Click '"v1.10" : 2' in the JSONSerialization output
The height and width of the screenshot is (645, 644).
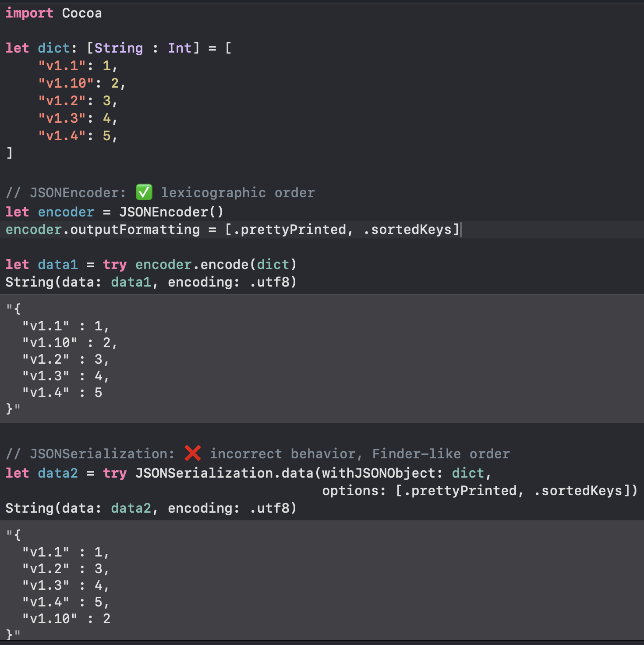66,619
